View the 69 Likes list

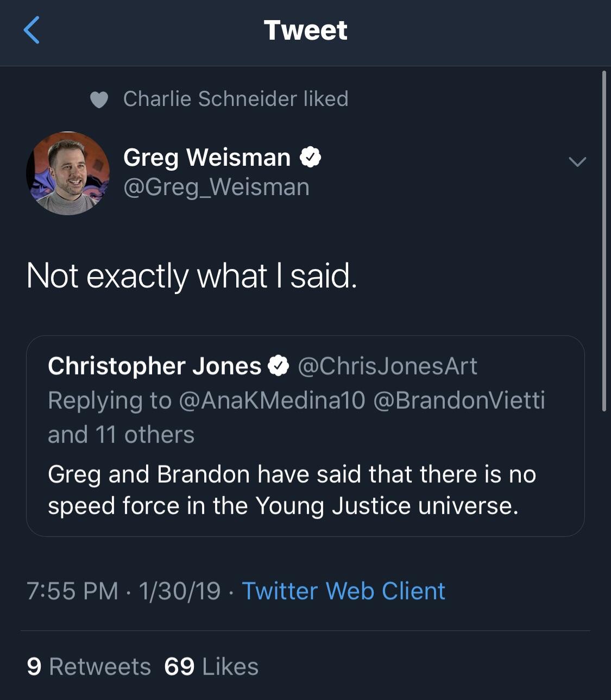click(211, 666)
